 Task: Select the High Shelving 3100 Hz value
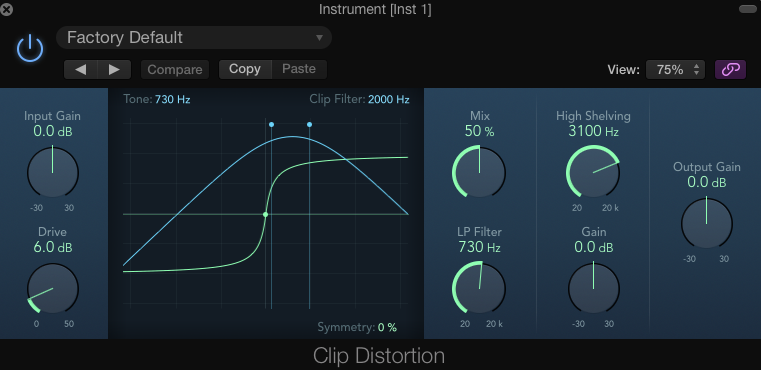594,131
